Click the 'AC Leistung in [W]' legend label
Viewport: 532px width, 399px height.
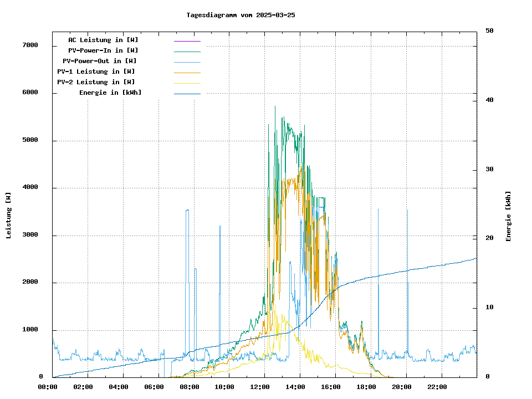click(x=103, y=40)
